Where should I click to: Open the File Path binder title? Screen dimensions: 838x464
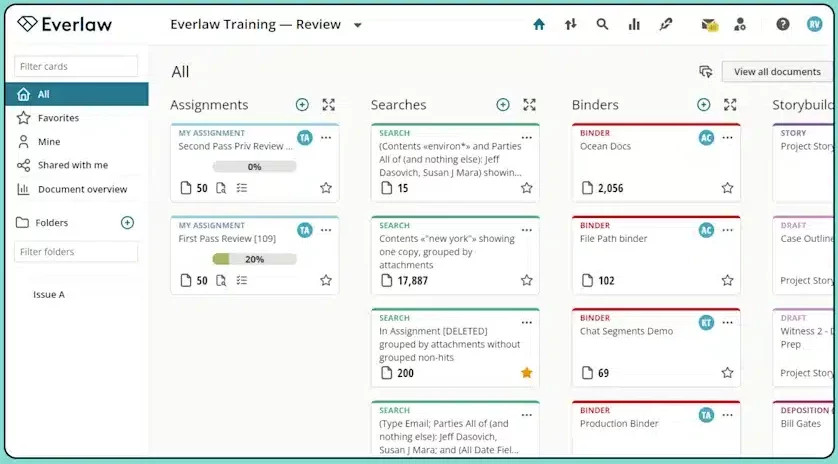tap(613, 239)
